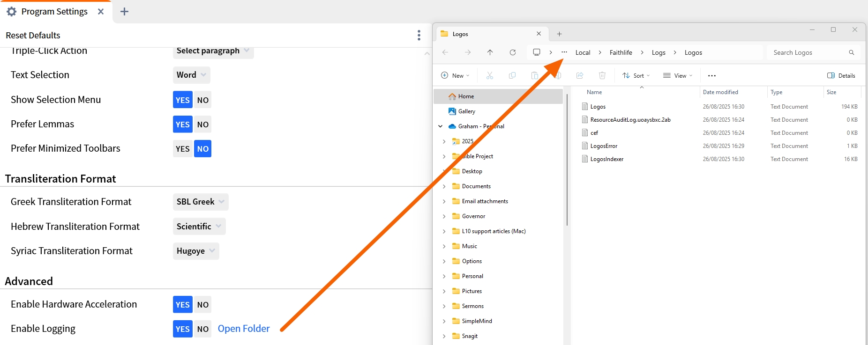Expand the Documents folder node
This screenshot has height=345, width=868.
[444, 186]
